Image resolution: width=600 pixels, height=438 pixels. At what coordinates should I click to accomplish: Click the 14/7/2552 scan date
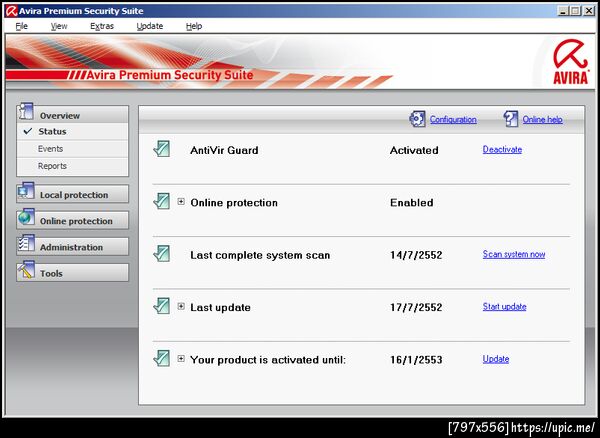[416, 255]
